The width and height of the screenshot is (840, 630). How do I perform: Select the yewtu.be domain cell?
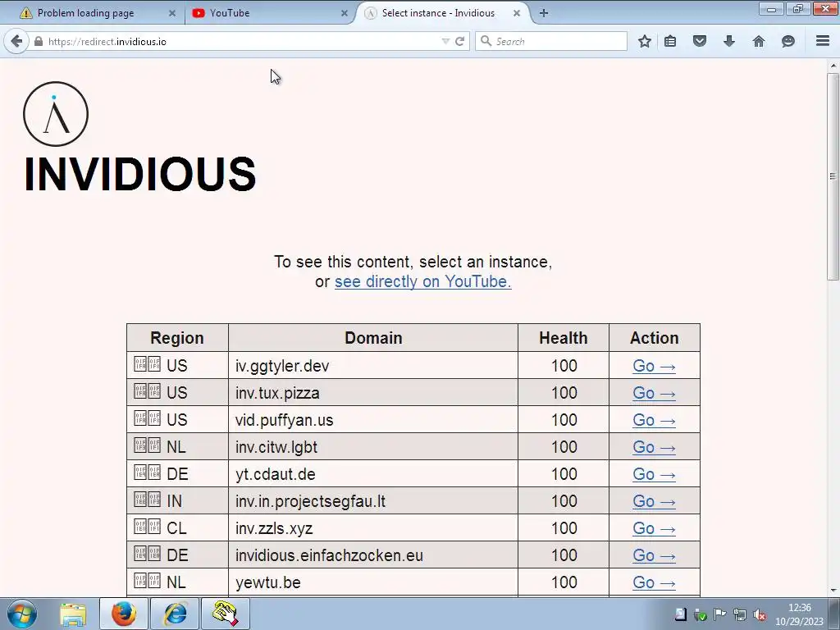[373, 582]
